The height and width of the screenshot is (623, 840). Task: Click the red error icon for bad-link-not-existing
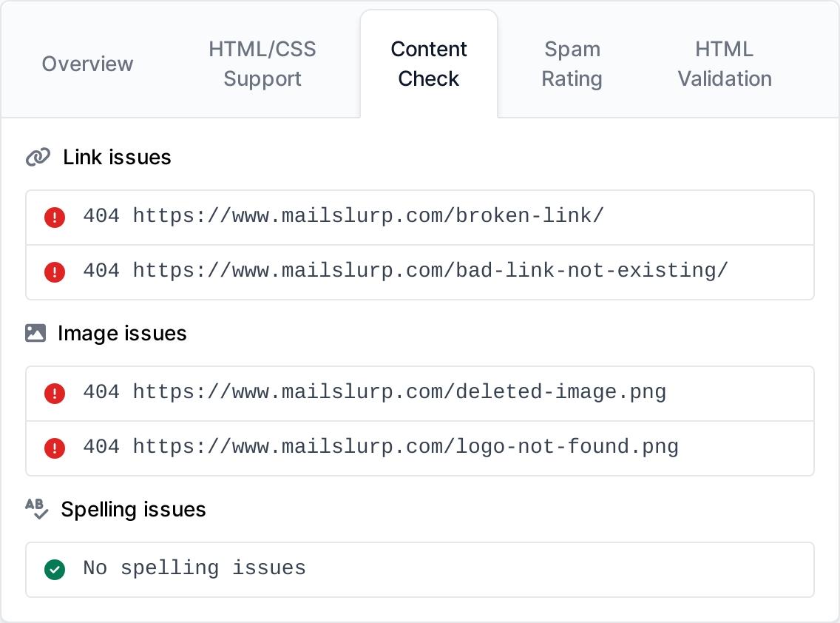click(x=55, y=272)
